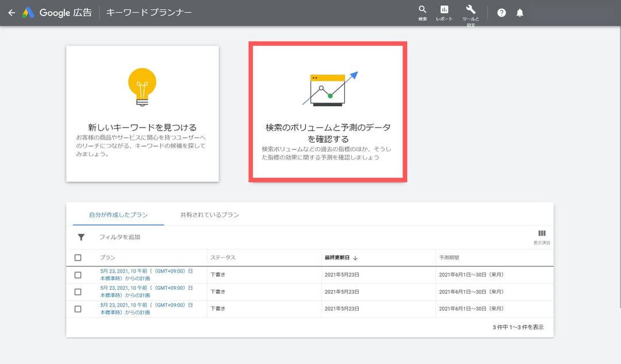Click 2021年5月23日 date in the second row
The width and height of the screenshot is (621, 364).
point(342,292)
